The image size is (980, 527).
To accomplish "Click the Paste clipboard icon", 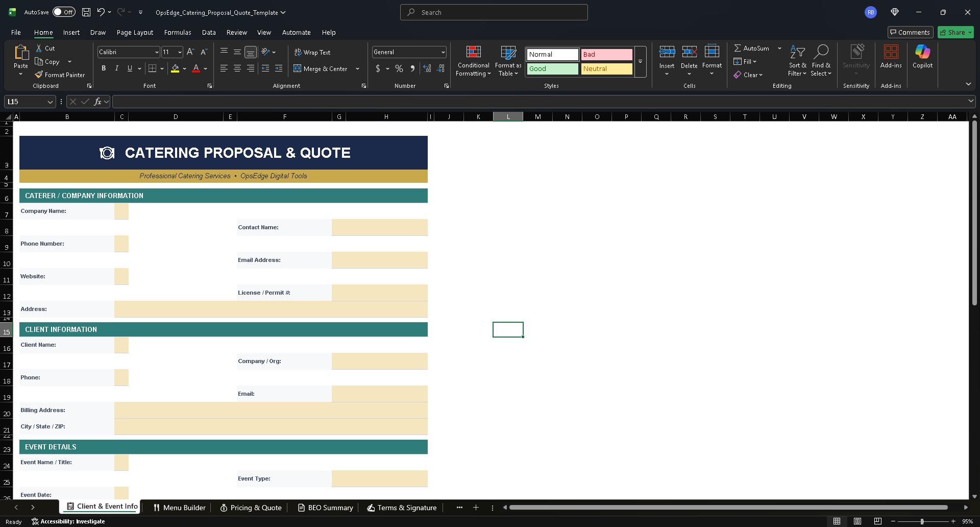I will pos(21,53).
